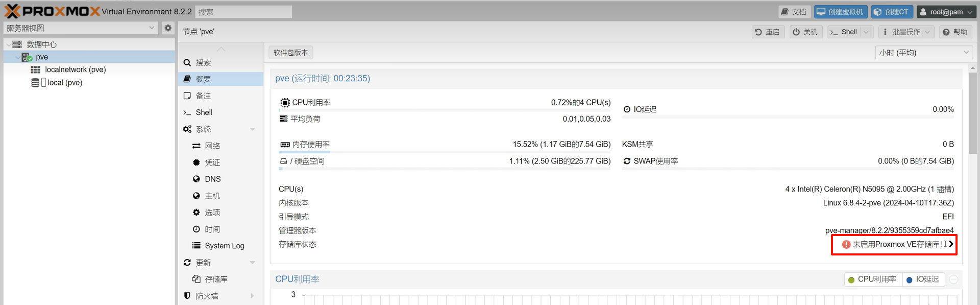Click the kernel version text Linux 6.8.4-2-pve

pos(889,203)
